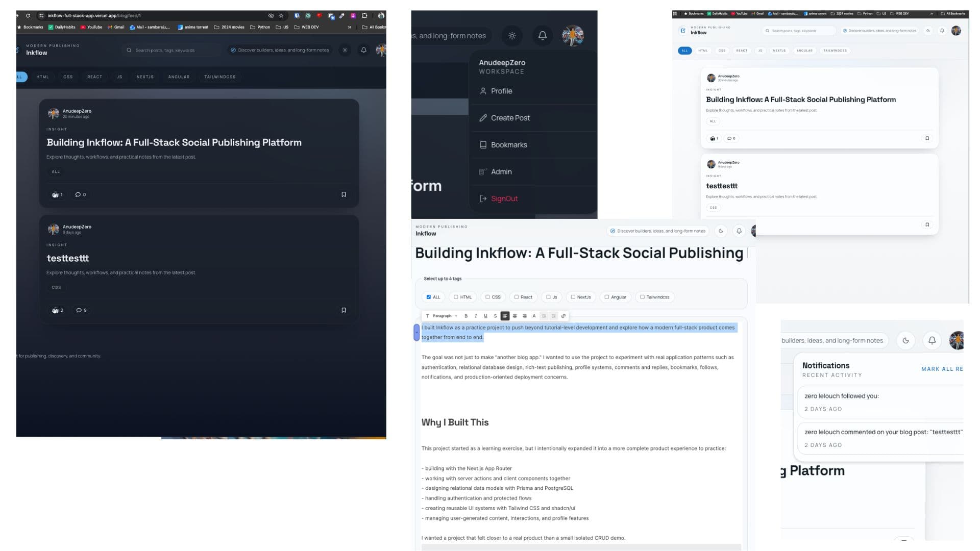980x551 pixels.
Task: Uncheck the ALL tag checkbox
Action: [x=429, y=297]
